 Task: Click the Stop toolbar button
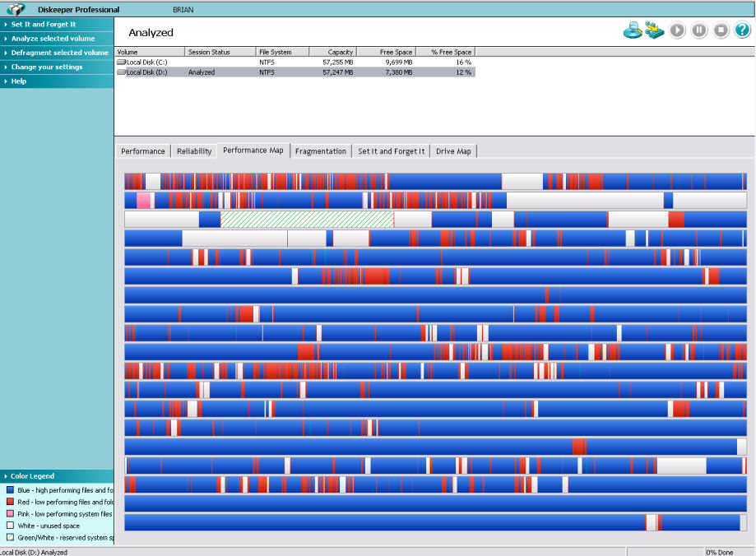721,30
